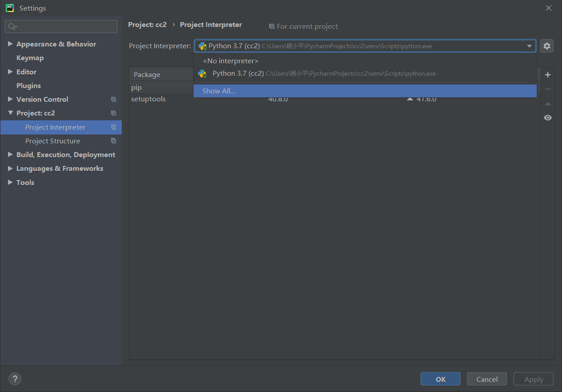
Task: Select Project Interpreter in sidebar
Action: pos(61,127)
